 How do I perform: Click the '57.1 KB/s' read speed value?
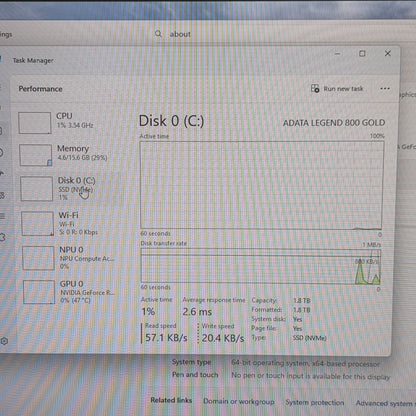coord(166,338)
